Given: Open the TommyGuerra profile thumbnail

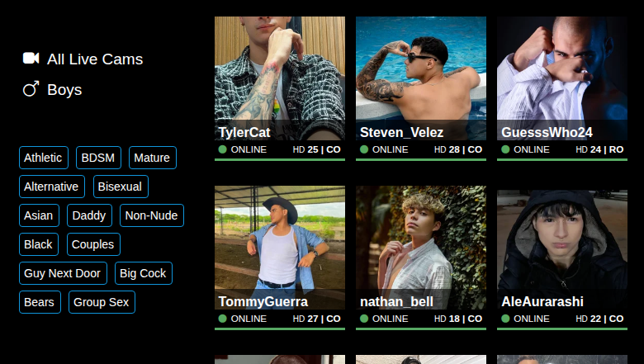Looking at the screenshot, I should tap(280, 248).
